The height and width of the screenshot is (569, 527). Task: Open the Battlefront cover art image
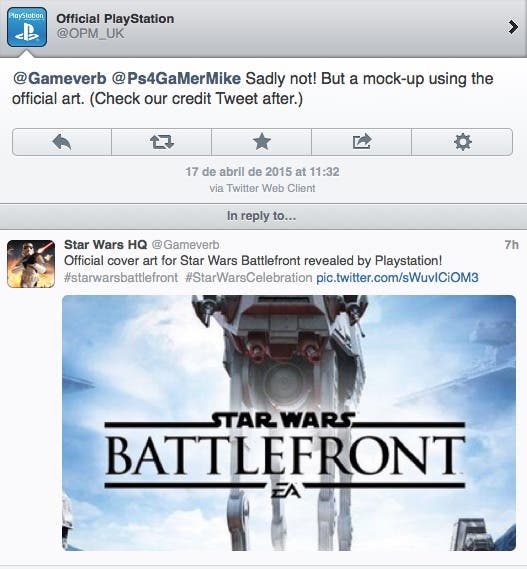click(x=289, y=423)
